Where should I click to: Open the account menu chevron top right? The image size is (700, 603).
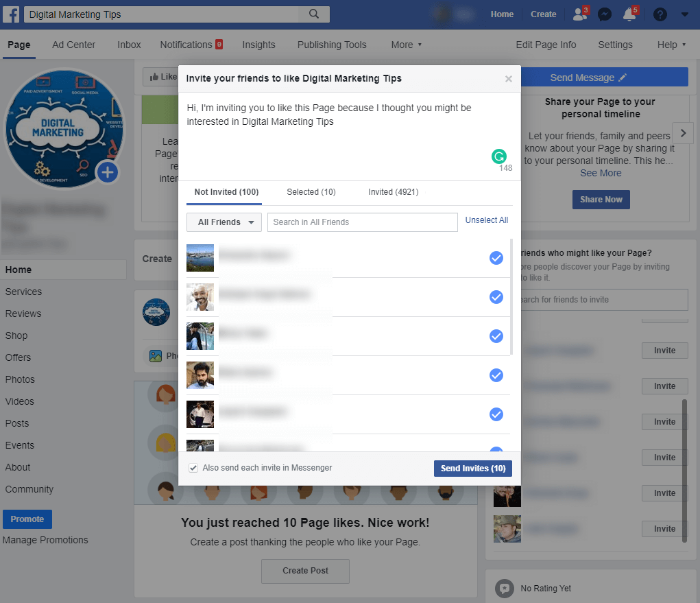tap(684, 14)
